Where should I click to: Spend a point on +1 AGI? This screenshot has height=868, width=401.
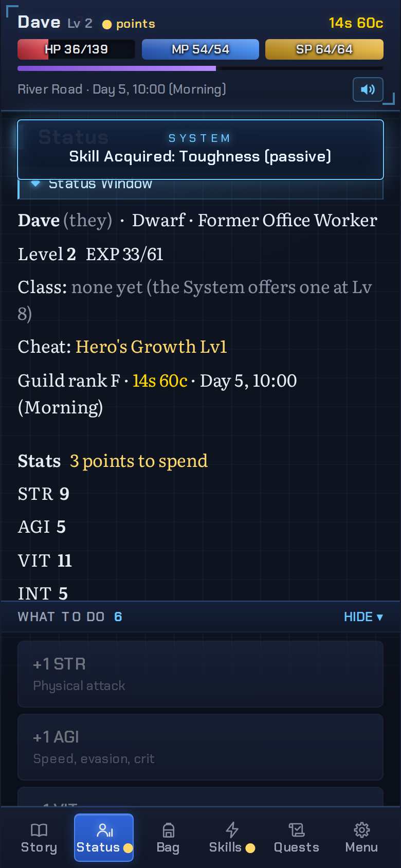200,747
